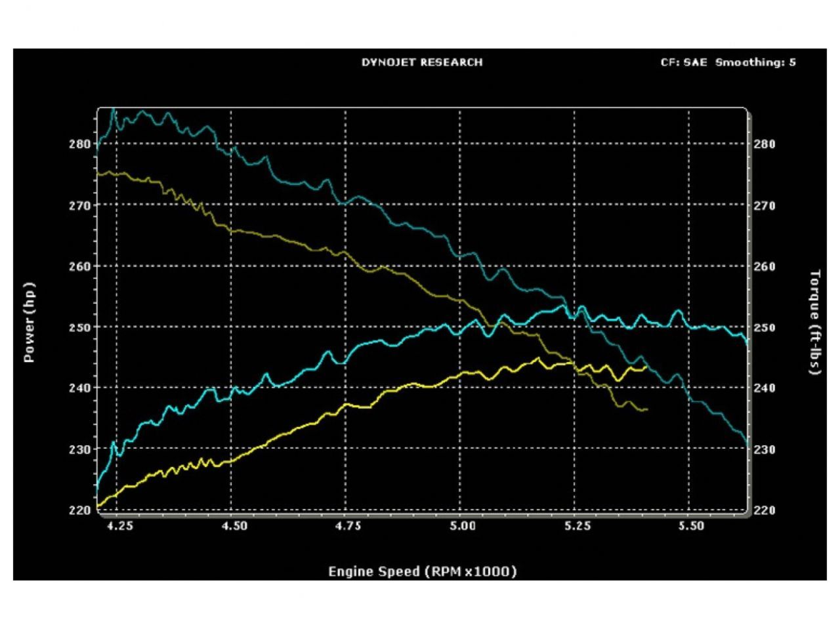Click the 230 value on the torque axis
This screenshot has width=840, height=629.
tap(765, 449)
